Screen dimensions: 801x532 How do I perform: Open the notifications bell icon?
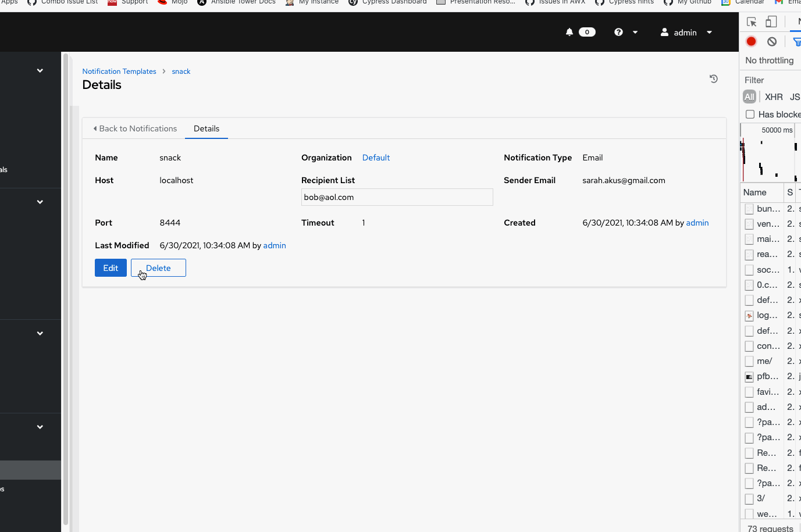tap(569, 33)
